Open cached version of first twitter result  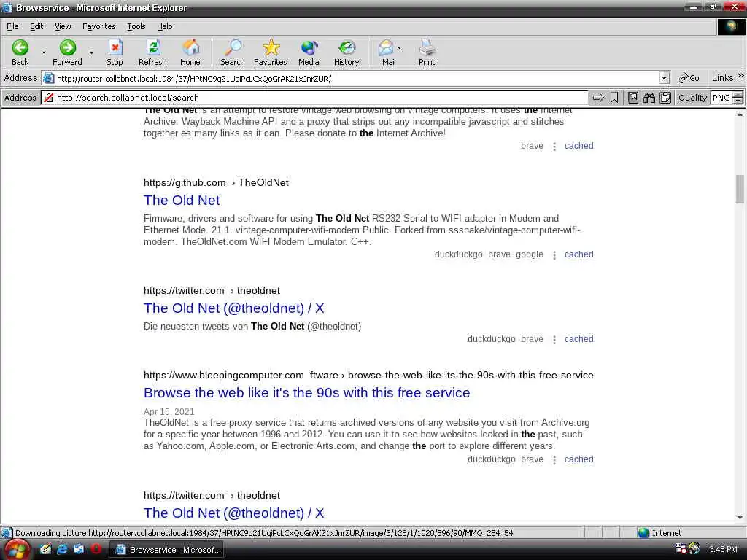[578, 339]
